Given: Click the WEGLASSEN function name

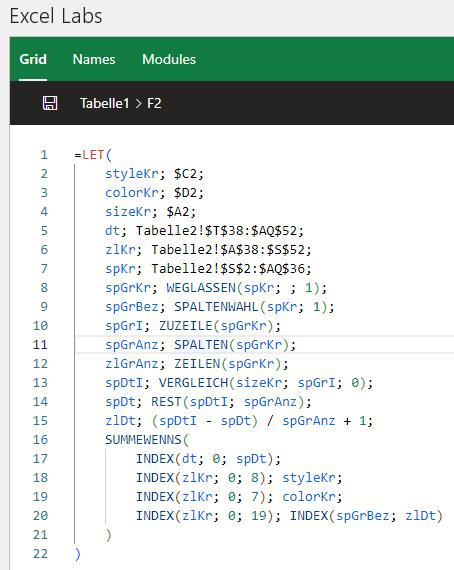Looking at the screenshot, I should click(x=201, y=288).
